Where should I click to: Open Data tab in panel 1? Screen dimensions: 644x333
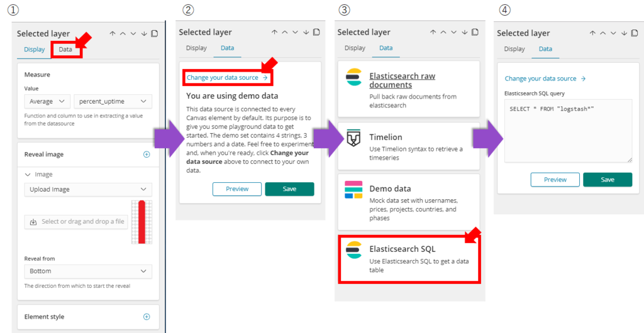(x=65, y=49)
